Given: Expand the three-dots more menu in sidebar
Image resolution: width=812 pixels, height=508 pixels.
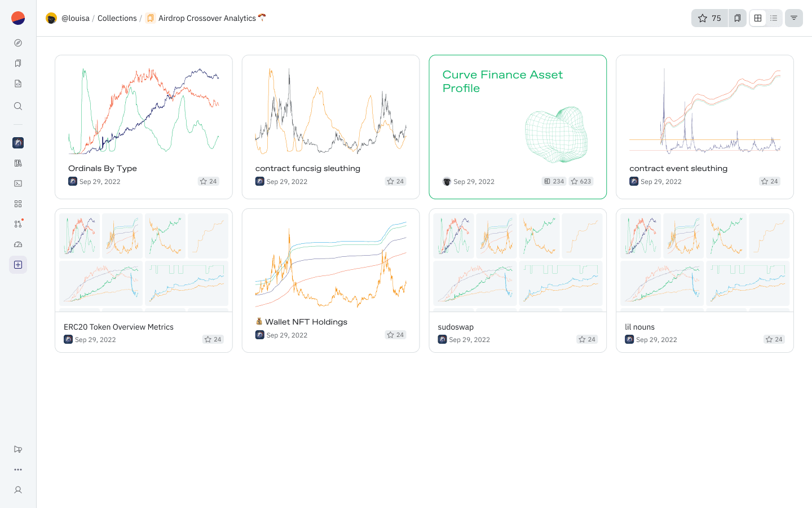Looking at the screenshot, I should tap(18, 470).
